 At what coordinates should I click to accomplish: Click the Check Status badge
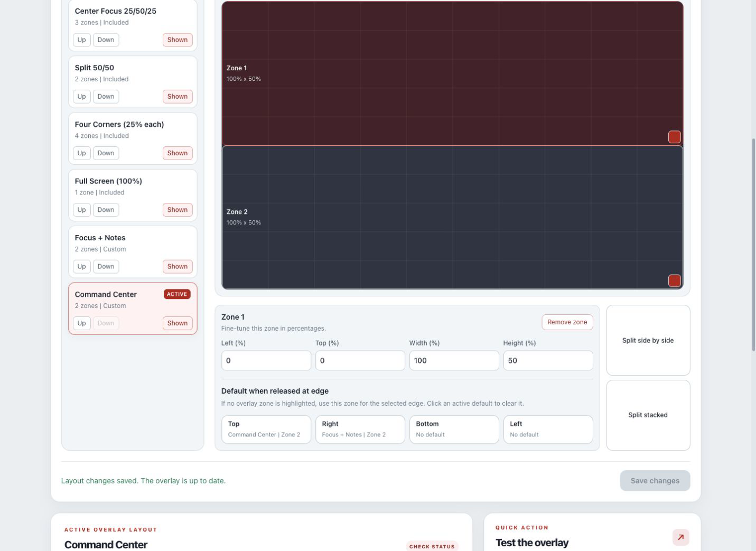pos(432,546)
